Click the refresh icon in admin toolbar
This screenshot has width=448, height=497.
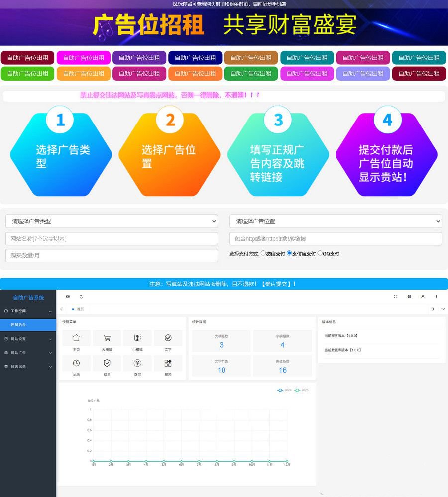81,296
